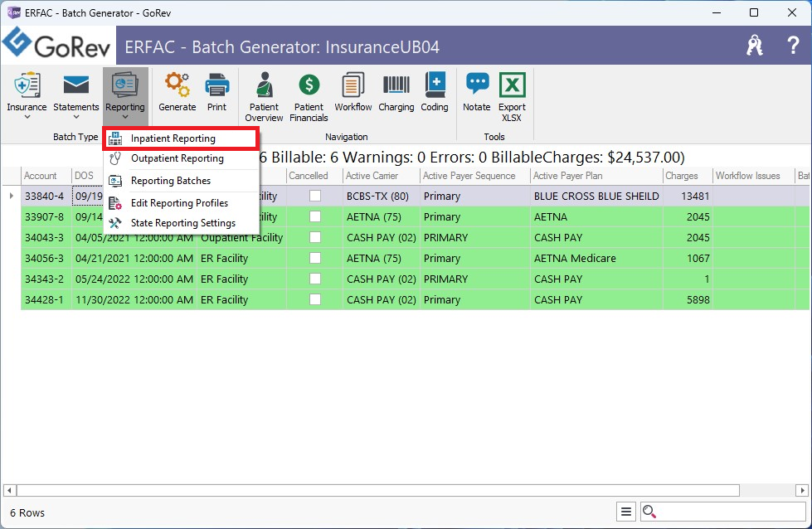The image size is (812, 529).
Task: Open State Reporting Settings entry
Action: pyautogui.click(x=181, y=223)
